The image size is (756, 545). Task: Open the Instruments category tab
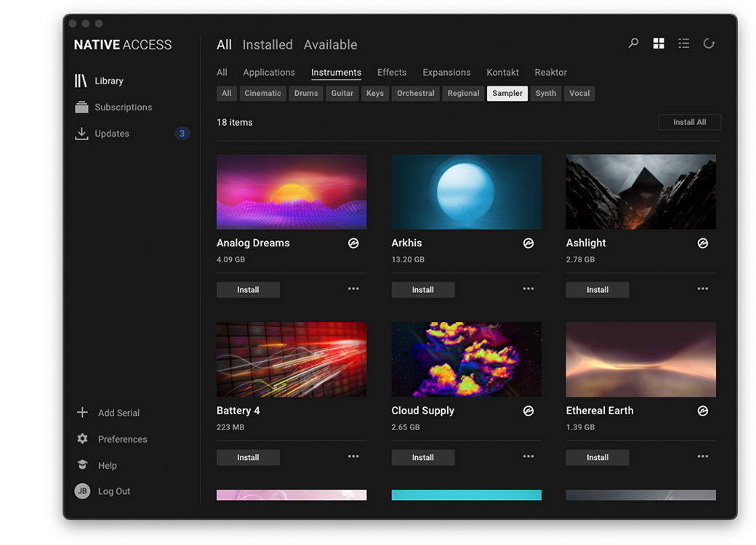[336, 72]
